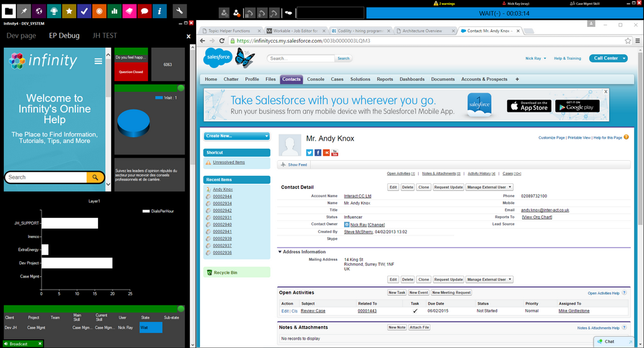Click the browser reload icon
Screen dimensions: 644x348
[x=222, y=41]
